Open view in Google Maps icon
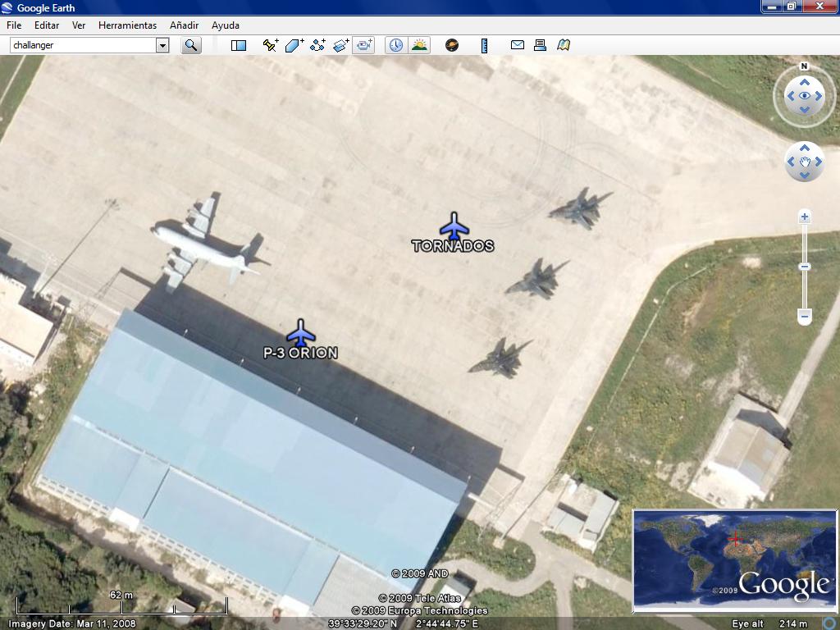Viewport: 840px width, 630px height. pyautogui.click(x=564, y=45)
